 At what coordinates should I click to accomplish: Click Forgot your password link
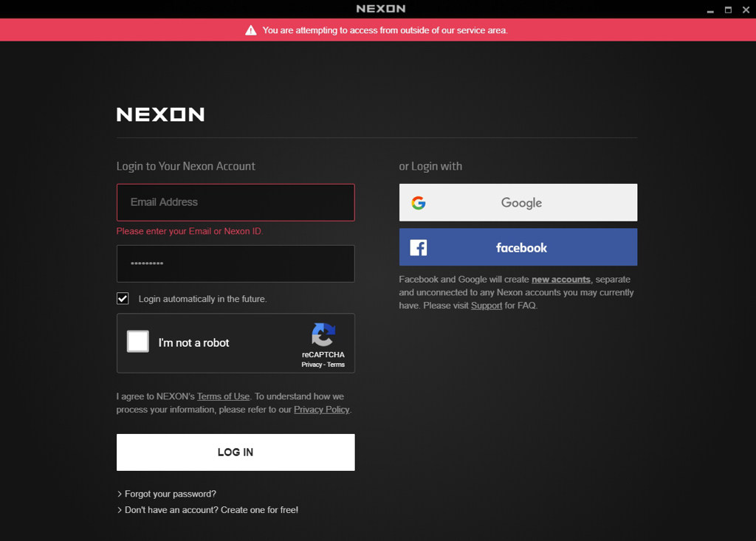coord(171,494)
